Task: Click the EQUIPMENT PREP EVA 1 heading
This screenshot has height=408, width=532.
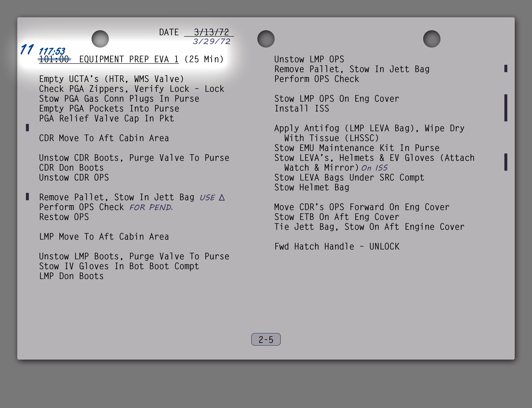Action: [x=129, y=59]
